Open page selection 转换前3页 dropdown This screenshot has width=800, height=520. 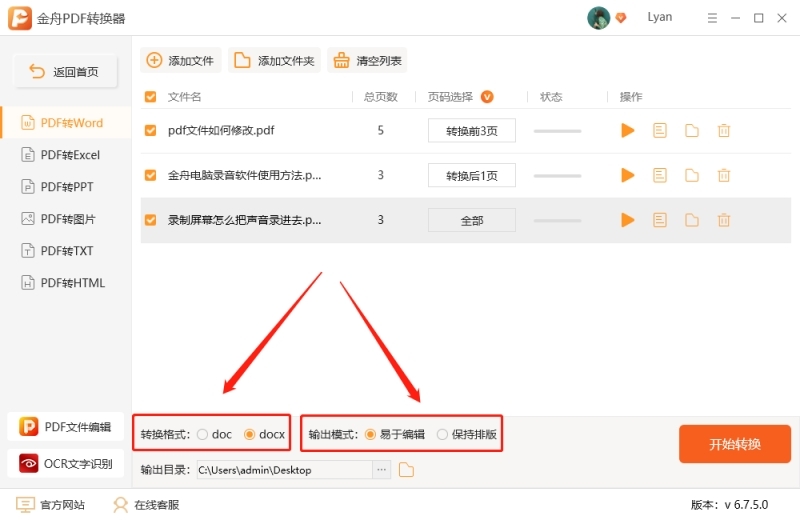471,131
